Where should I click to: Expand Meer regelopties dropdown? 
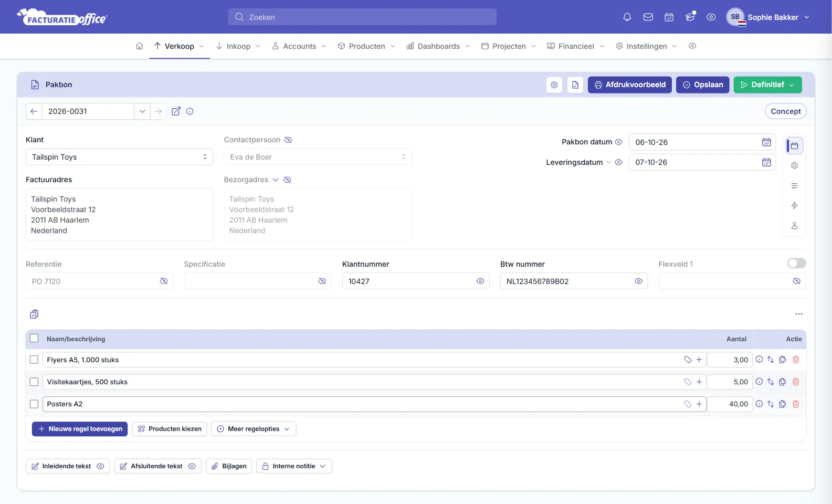(x=254, y=429)
